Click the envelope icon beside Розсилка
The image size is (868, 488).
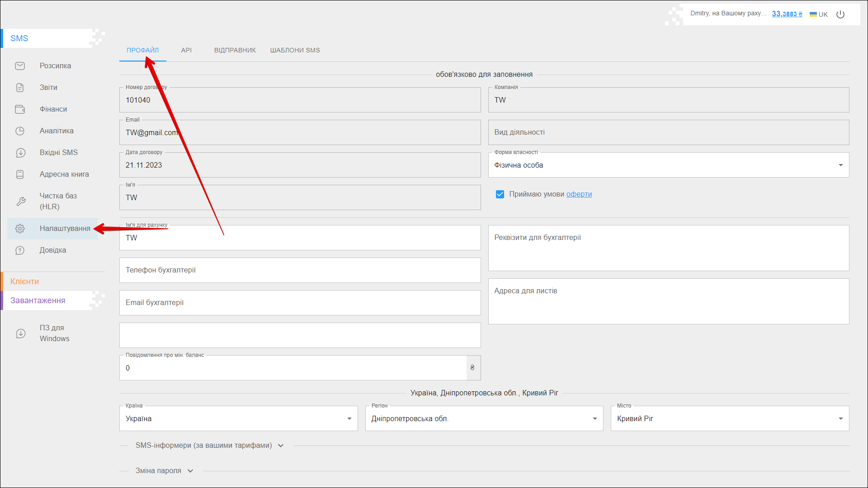20,66
